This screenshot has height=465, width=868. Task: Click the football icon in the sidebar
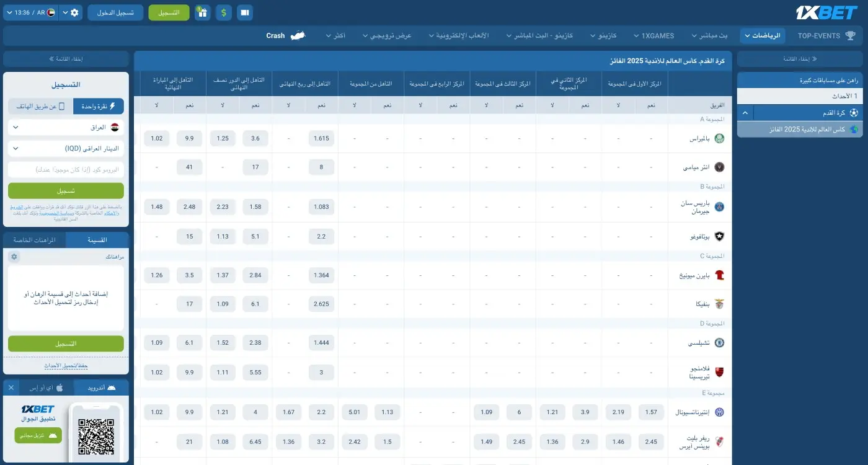(x=854, y=113)
